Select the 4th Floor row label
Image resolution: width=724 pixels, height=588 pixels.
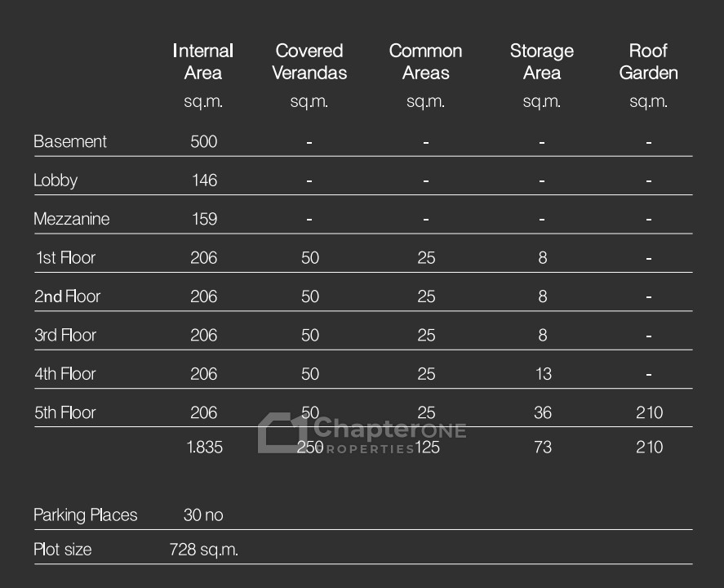click(x=65, y=374)
